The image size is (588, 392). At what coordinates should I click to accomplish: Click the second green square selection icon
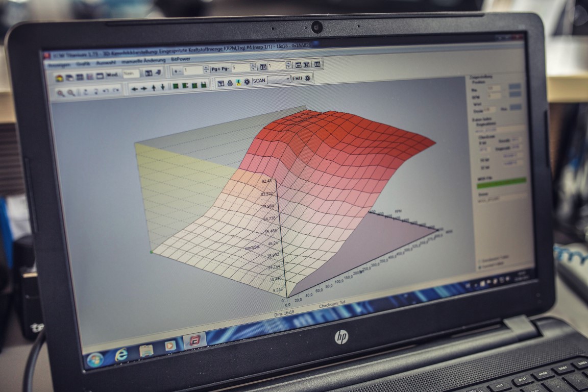coord(185,86)
